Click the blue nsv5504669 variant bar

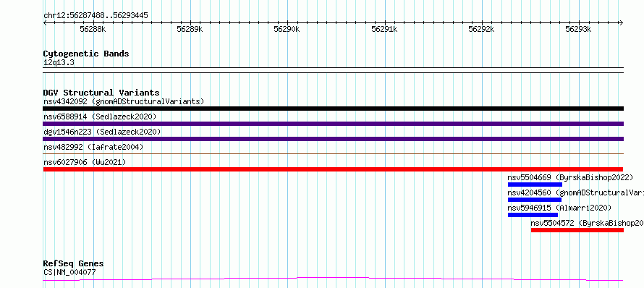tap(535, 185)
